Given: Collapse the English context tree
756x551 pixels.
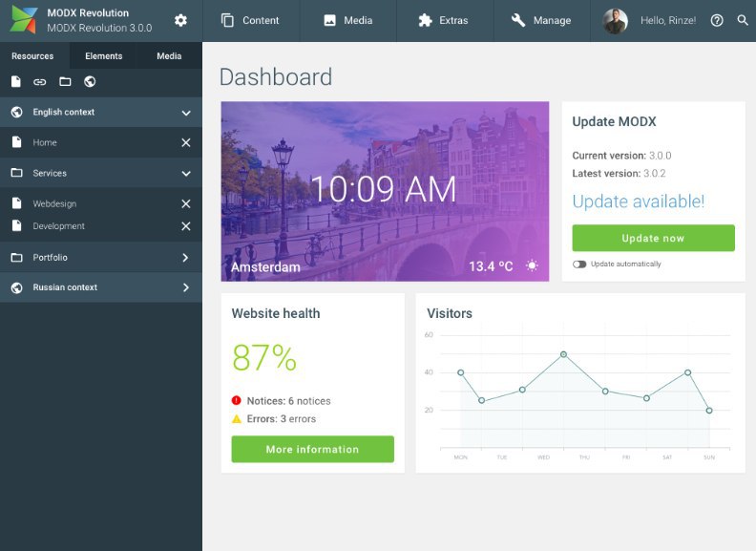Looking at the screenshot, I should (x=186, y=113).
